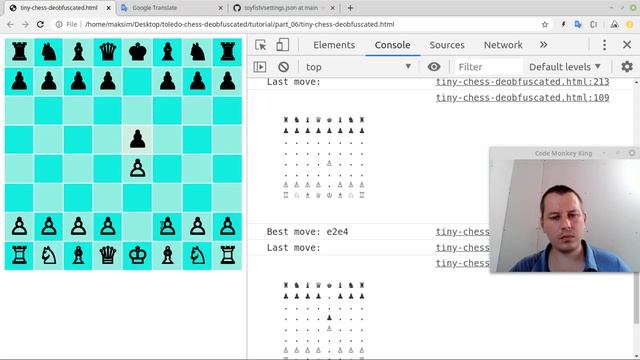Clear the console with the block icon
640x360 pixels.
pos(283,67)
